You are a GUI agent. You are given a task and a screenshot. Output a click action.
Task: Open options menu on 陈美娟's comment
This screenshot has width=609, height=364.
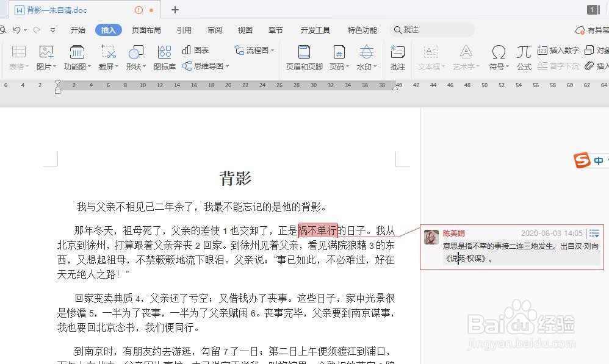click(x=594, y=233)
